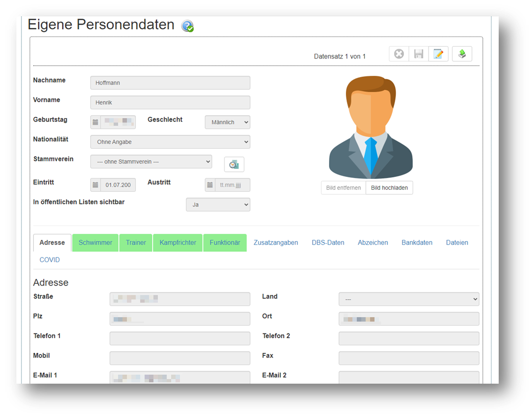Open the Stammverein selection dropdown
532x417 pixels.
[x=151, y=162]
